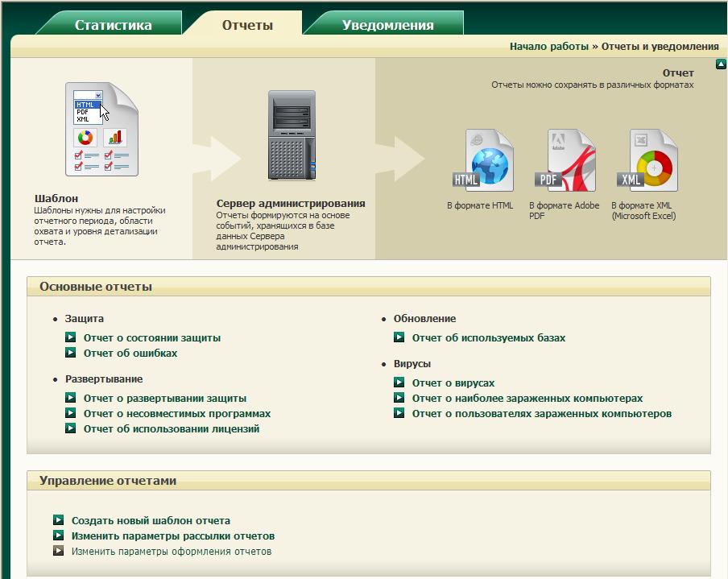Click arrow icon beside Отчет о пользователях зараженных компьютеров
The image size is (728, 579).
(399, 413)
